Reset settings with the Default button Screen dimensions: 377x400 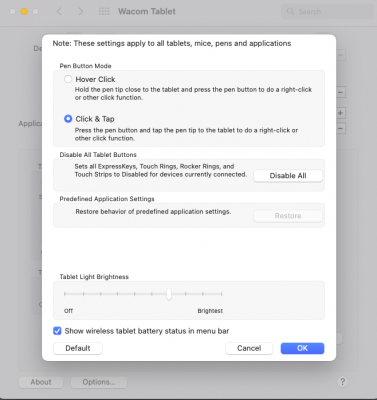click(x=78, y=348)
